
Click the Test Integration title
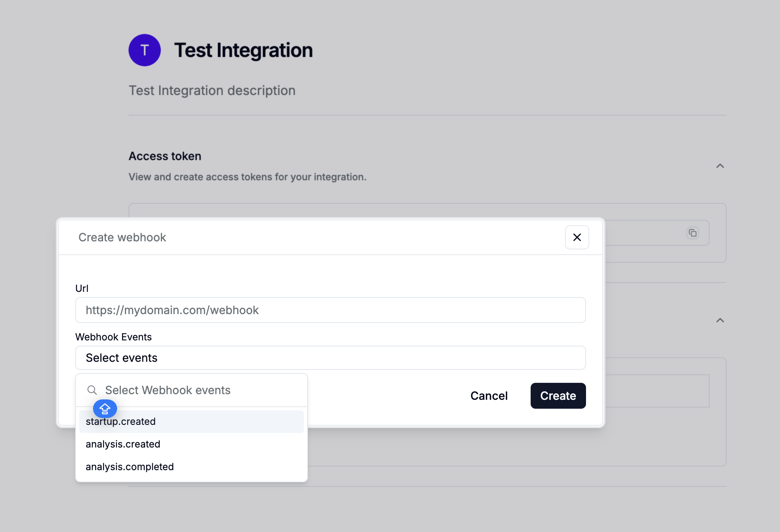tap(243, 50)
